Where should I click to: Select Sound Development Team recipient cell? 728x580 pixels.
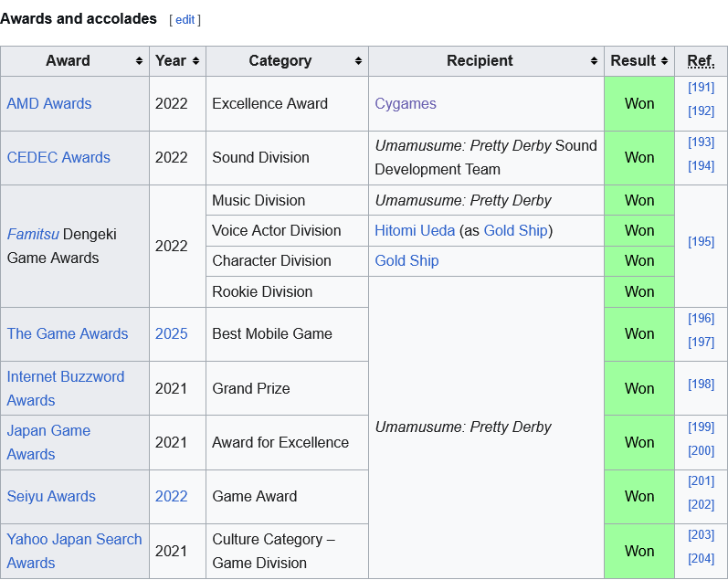486,158
